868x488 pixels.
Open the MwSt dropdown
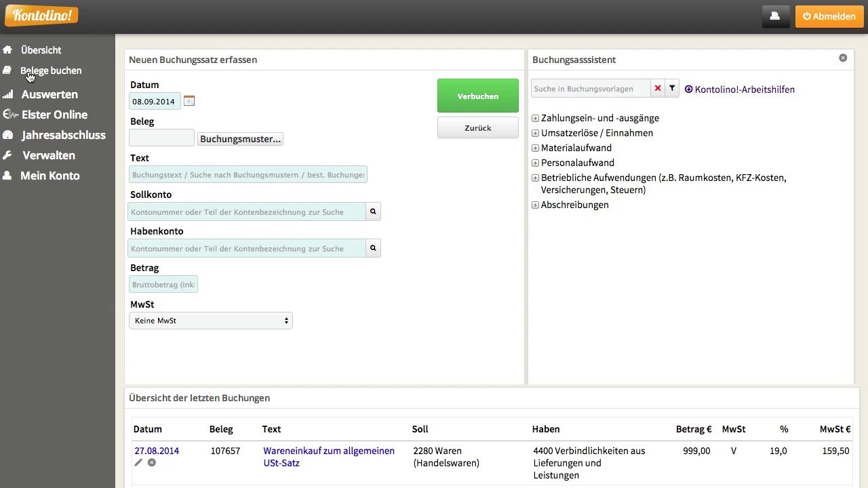(210, 321)
